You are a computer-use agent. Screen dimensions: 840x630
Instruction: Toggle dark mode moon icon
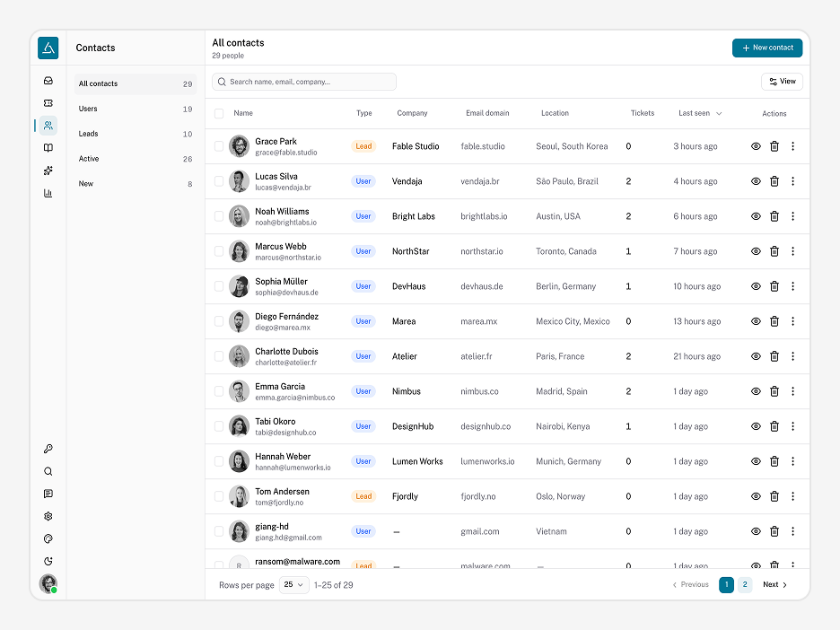(48, 562)
